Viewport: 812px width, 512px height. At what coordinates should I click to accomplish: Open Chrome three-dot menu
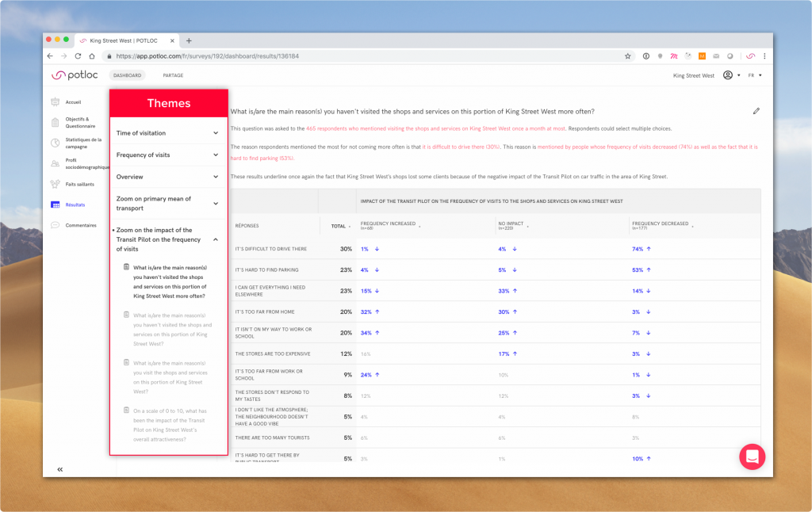pyautogui.click(x=764, y=56)
